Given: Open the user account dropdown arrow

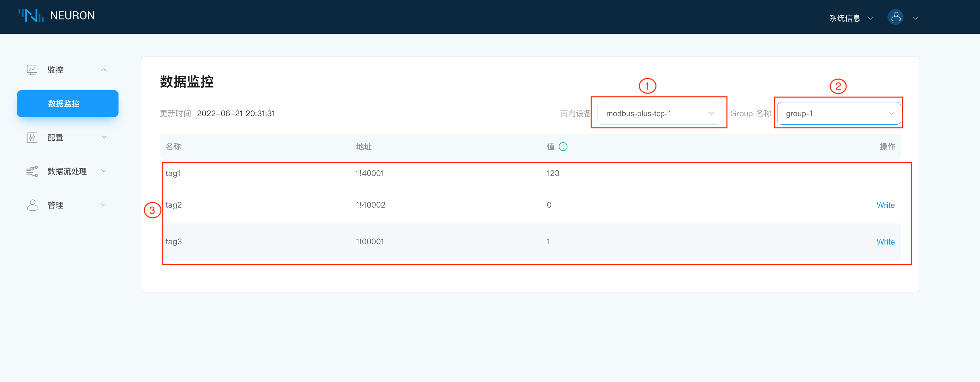Looking at the screenshot, I should [x=916, y=18].
